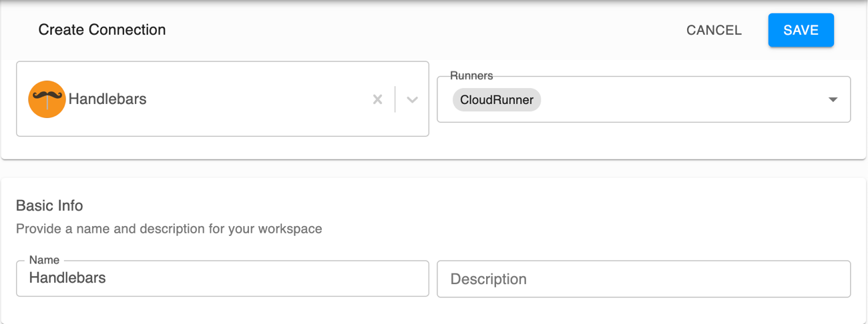Click the Create Connection title
Viewport: 868px width, 324px height.
102,30
